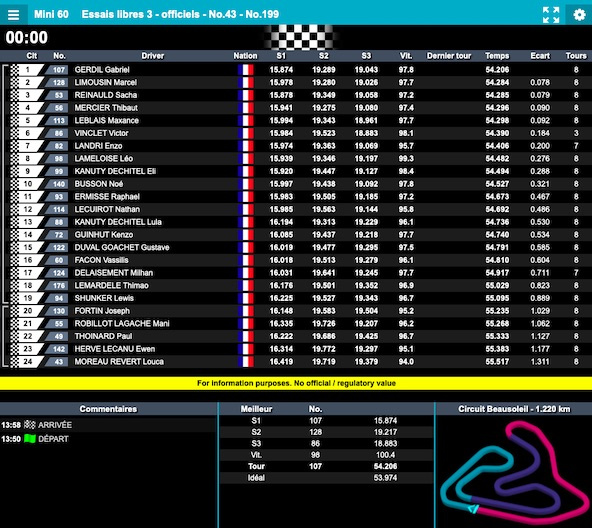Sort by the Dernier tour column header
Screen dimensions: 592x528
449,56
